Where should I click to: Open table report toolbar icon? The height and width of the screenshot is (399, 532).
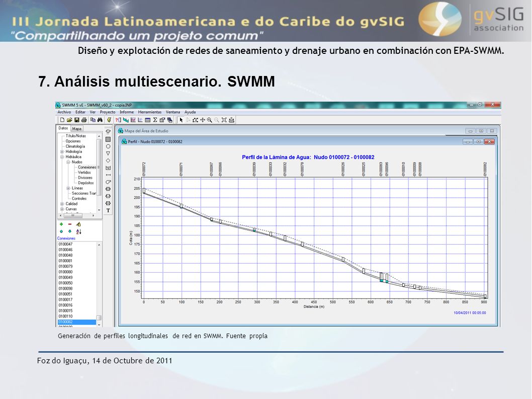click(148, 120)
